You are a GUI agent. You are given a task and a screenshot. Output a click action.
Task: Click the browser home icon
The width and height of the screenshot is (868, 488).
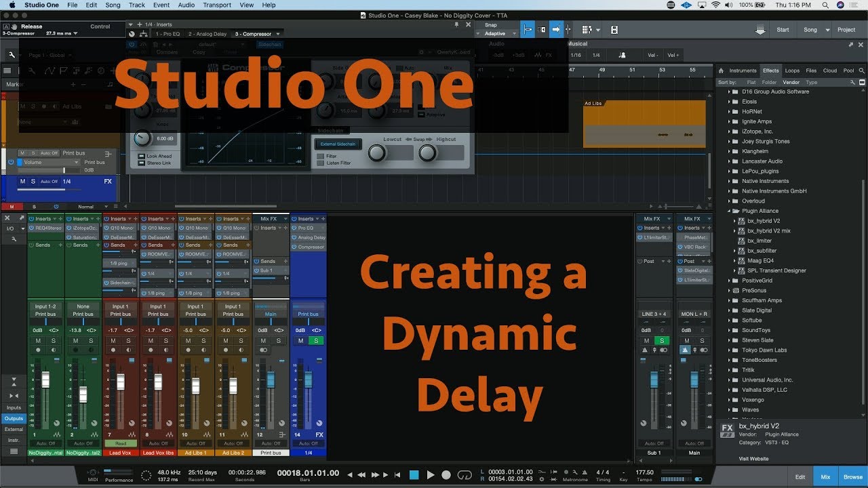coord(722,70)
